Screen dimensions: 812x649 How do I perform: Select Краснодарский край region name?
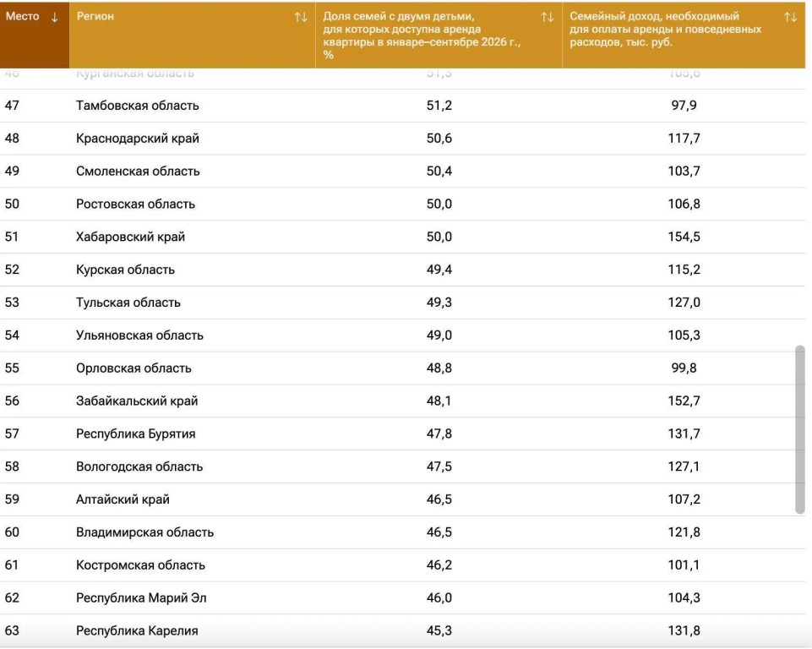point(138,139)
